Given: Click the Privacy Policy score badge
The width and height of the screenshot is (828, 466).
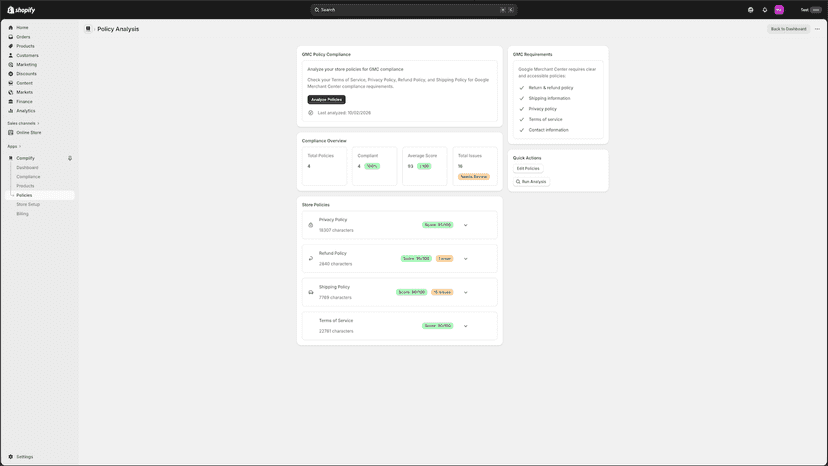Looking at the screenshot, I should (x=437, y=225).
